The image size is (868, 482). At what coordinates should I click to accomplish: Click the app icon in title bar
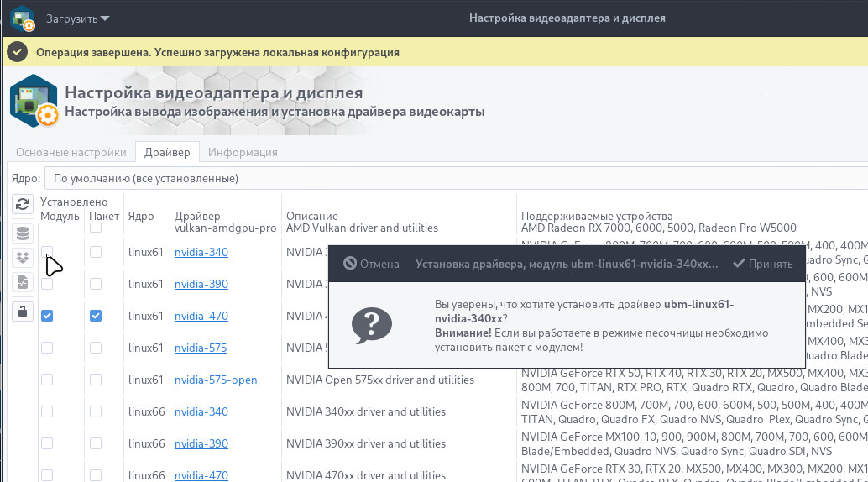click(23, 18)
